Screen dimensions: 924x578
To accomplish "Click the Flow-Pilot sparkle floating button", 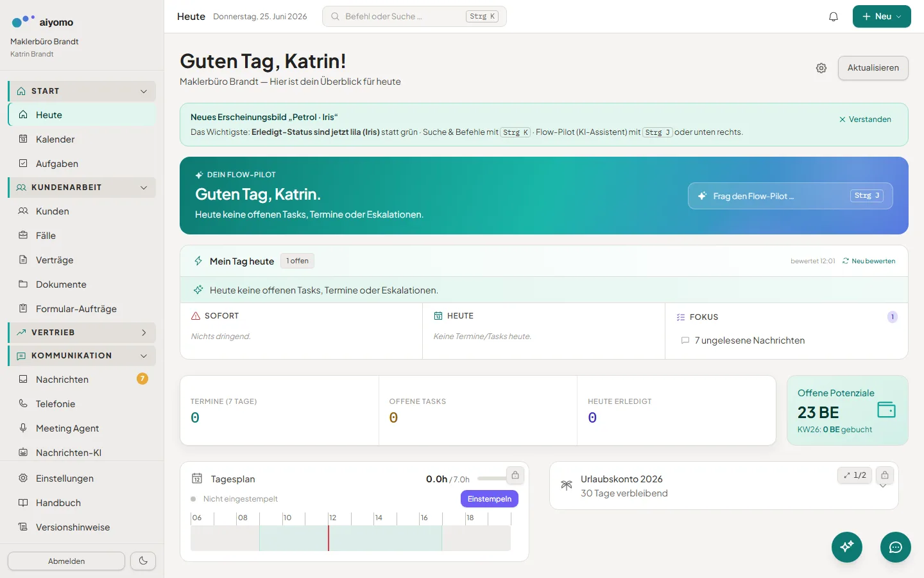I will point(847,547).
